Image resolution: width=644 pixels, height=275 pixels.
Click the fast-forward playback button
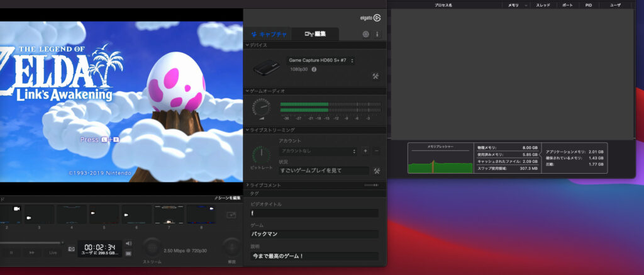click(x=31, y=252)
